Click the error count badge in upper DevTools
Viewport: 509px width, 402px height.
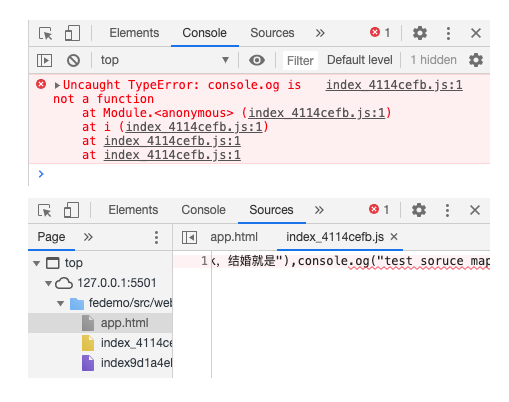pos(380,33)
